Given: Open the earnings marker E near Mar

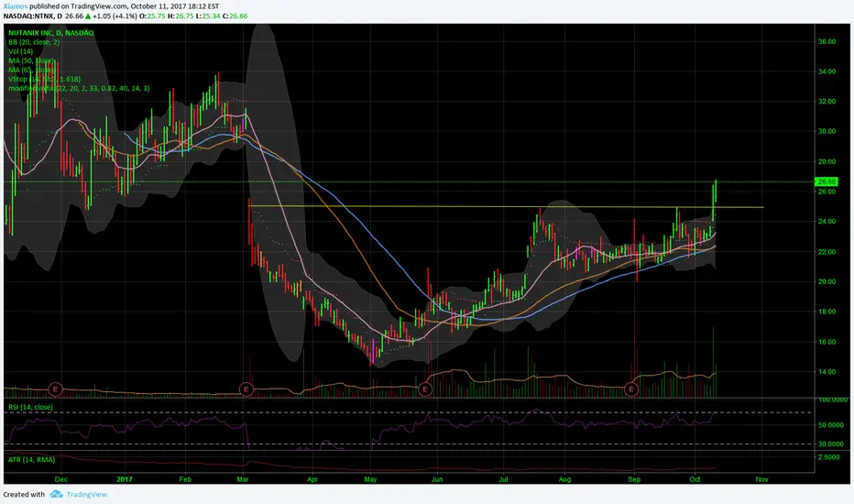Looking at the screenshot, I should point(246,389).
